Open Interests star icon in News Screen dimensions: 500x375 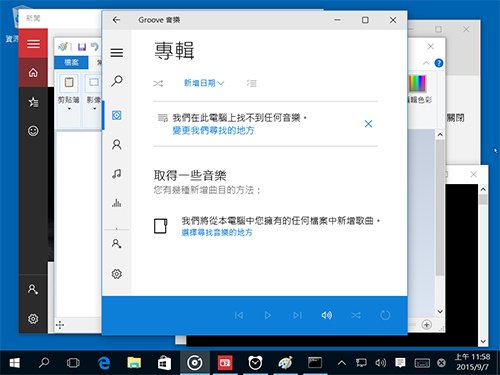coord(33,102)
